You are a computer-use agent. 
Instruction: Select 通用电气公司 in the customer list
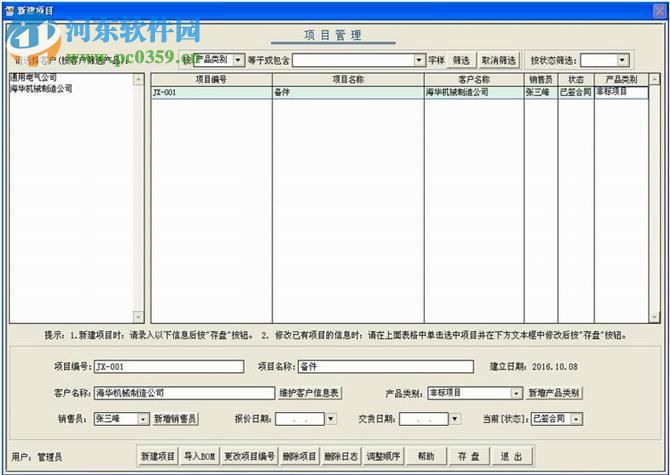click(33, 78)
